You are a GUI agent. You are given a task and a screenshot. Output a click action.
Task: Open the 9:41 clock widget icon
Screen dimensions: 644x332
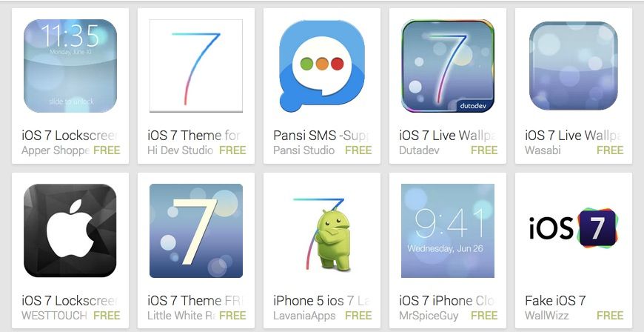[448, 230]
